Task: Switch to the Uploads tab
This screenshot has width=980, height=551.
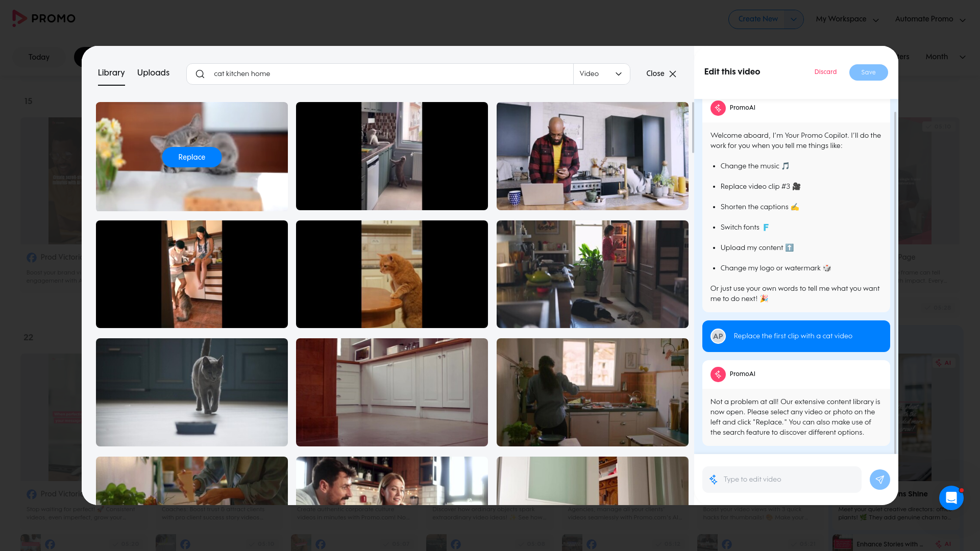Action: [x=153, y=73]
